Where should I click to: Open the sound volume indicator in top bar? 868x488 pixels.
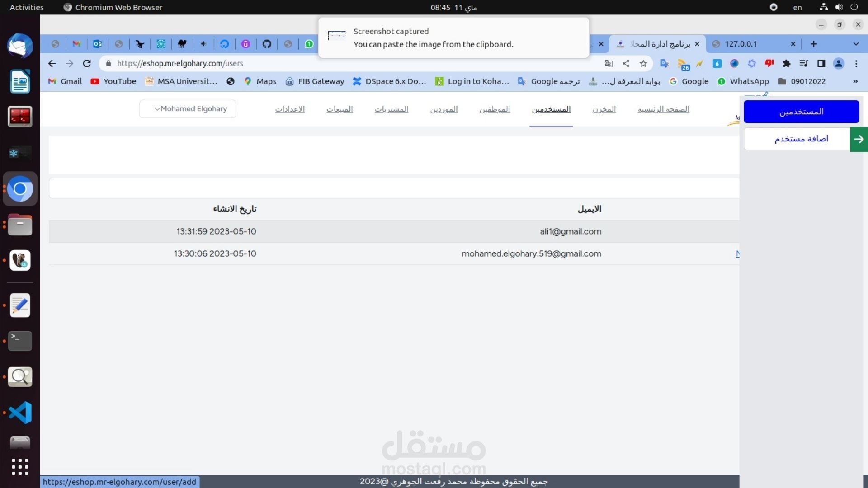839,7
